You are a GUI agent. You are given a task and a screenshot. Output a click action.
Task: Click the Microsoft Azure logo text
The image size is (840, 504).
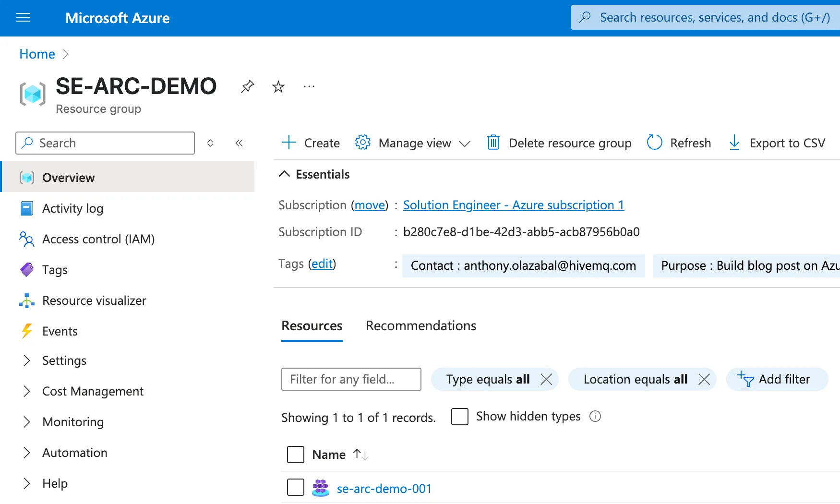(118, 18)
